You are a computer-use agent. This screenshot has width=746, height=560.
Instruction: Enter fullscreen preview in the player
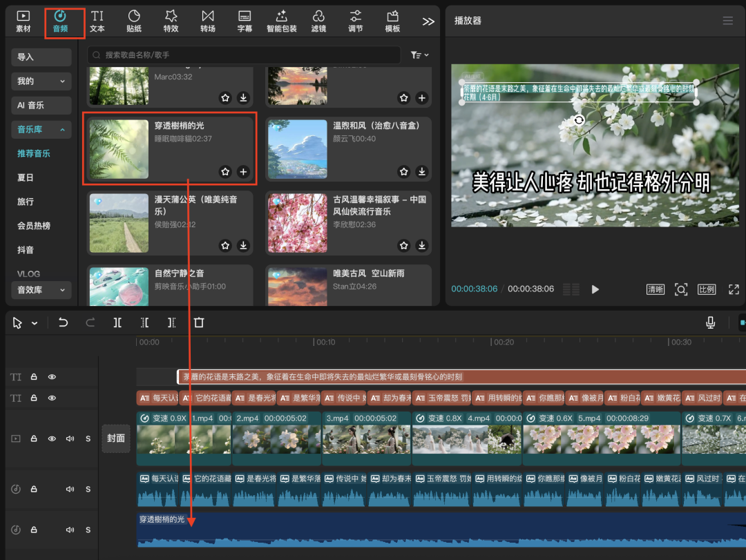(734, 289)
